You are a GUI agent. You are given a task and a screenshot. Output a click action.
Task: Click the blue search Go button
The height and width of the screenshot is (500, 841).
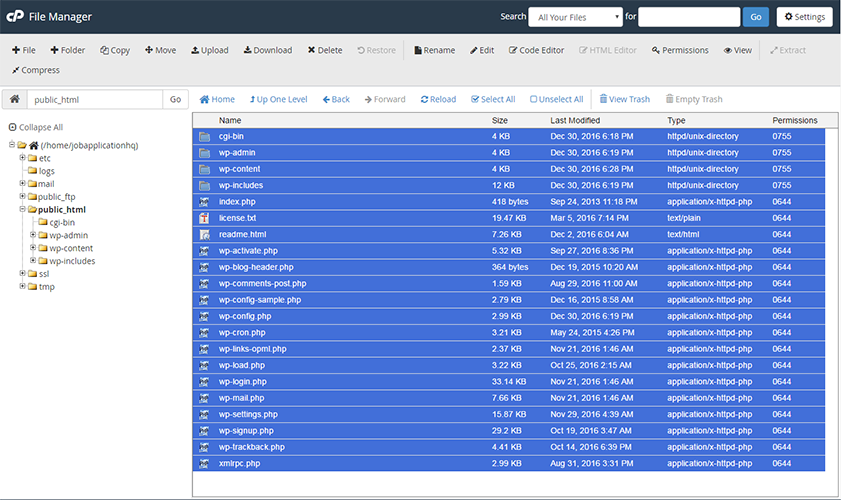pos(756,17)
